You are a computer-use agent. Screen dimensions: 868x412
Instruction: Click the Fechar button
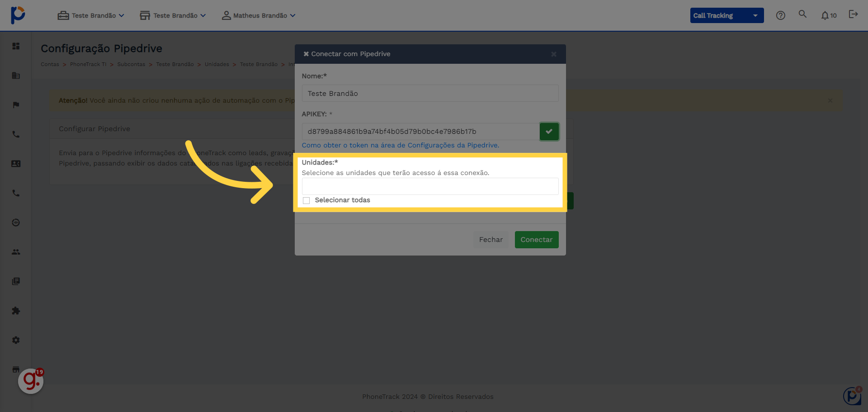(x=491, y=240)
